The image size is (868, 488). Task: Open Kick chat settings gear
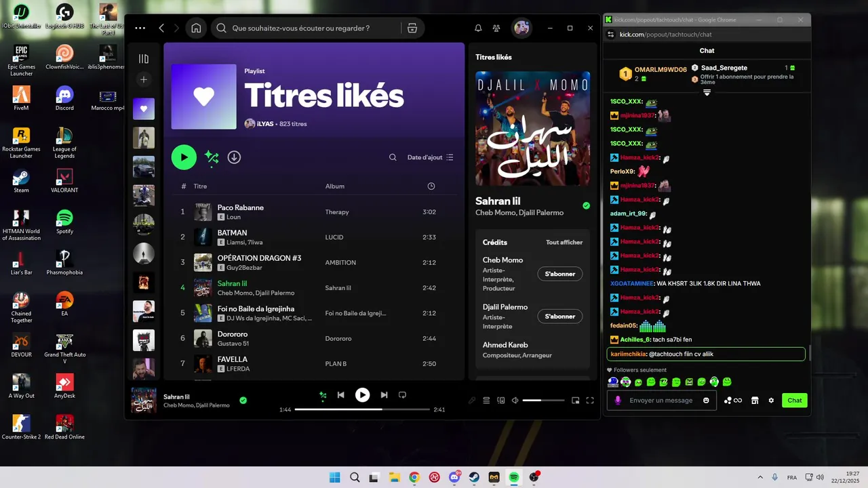tap(771, 401)
